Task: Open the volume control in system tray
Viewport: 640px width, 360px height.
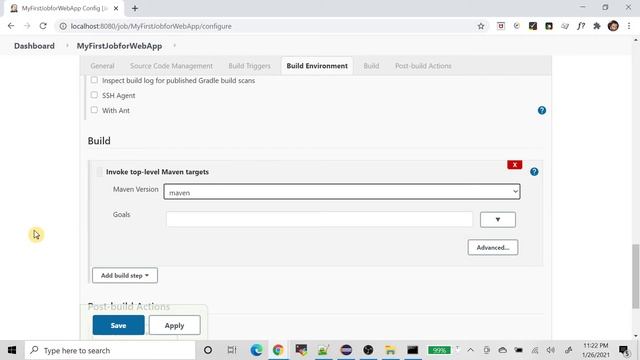Action: (551, 350)
